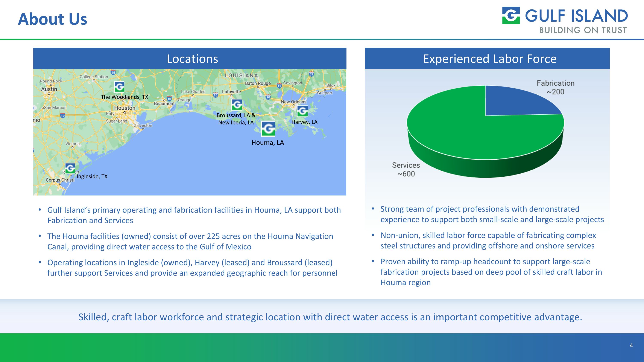The height and width of the screenshot is (362, 644).
Task: Click the Experienced Labor Force header
Action: pyautogui.click(x=489, y=59)
